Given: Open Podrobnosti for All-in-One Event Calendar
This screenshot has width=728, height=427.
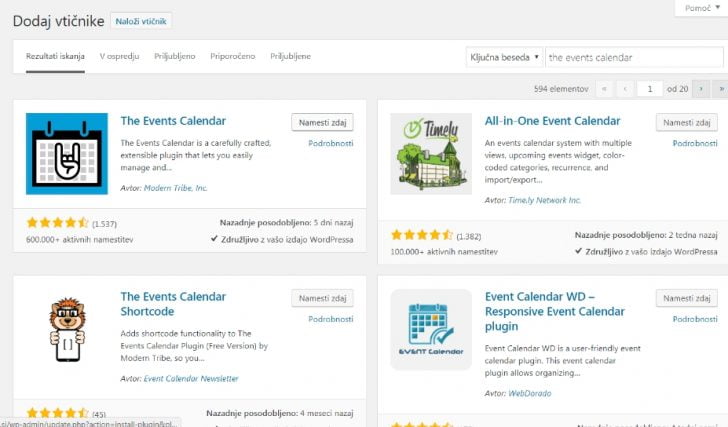Looking at the screenshot, I should pos(695,143).
